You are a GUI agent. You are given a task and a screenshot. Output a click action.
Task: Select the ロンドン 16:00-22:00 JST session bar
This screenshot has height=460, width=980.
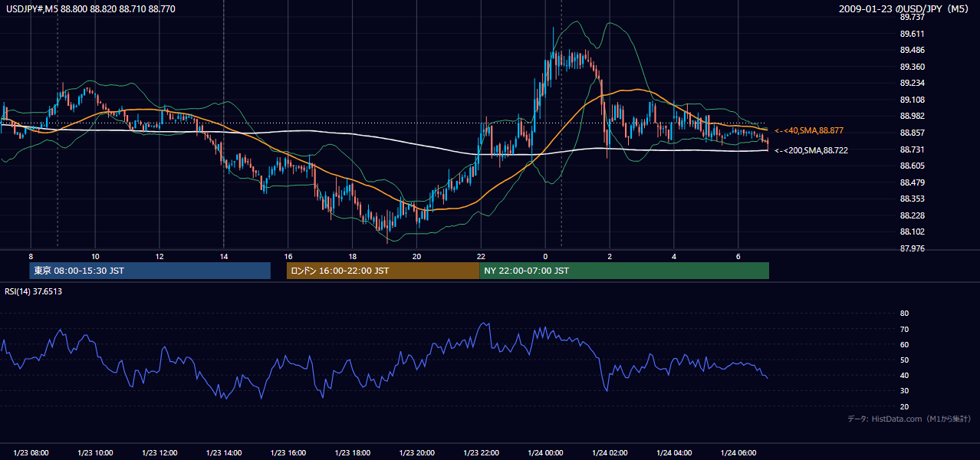coord(383,271)
